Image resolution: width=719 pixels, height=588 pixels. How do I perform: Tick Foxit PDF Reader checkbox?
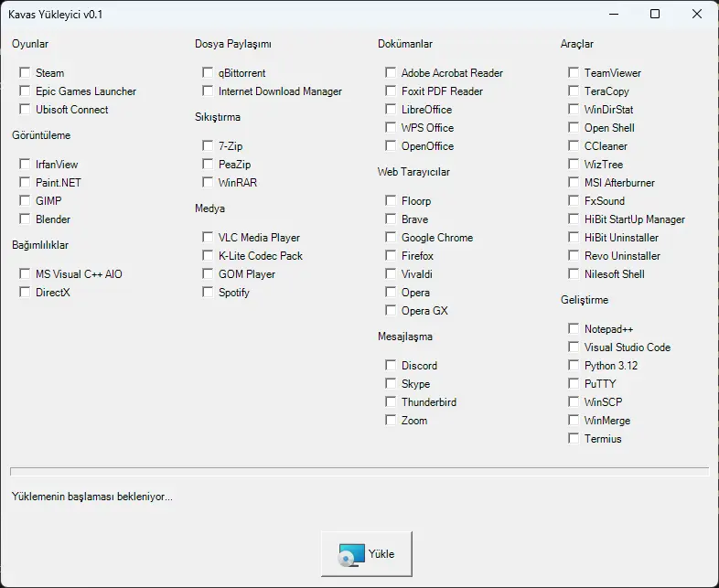point(391,91)
